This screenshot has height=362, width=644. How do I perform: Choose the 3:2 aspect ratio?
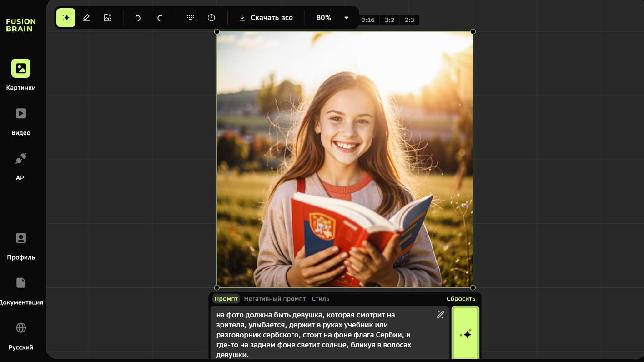pyautogui.click(x=390, y=20)
